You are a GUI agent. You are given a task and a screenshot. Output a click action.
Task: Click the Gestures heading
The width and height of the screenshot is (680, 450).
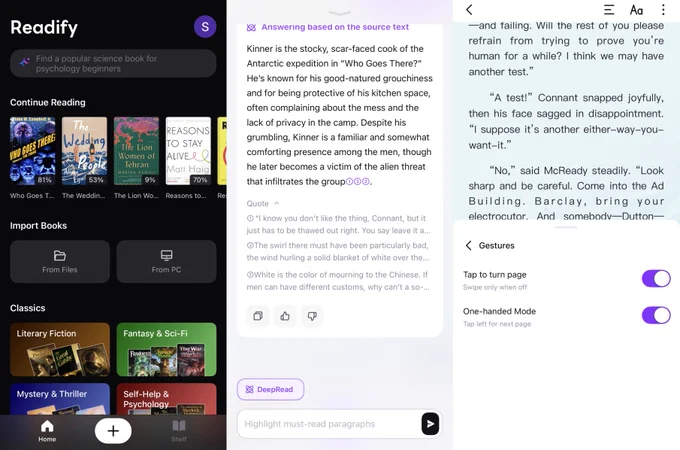(x=497, y=245)
